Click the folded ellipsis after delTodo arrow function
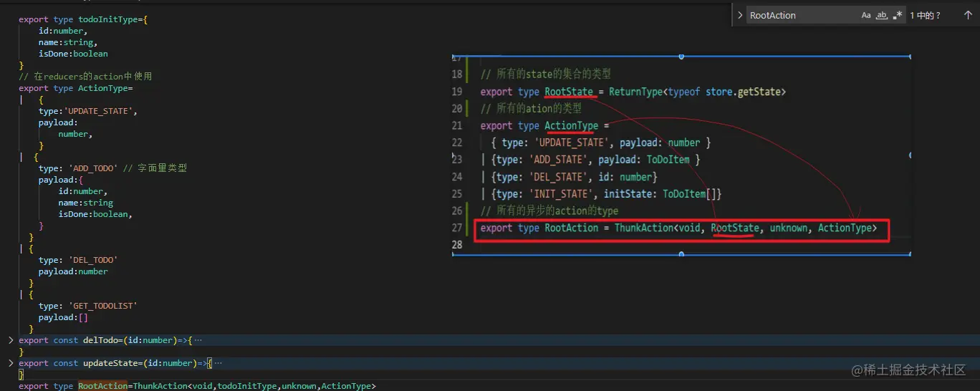 pos(198,341)
